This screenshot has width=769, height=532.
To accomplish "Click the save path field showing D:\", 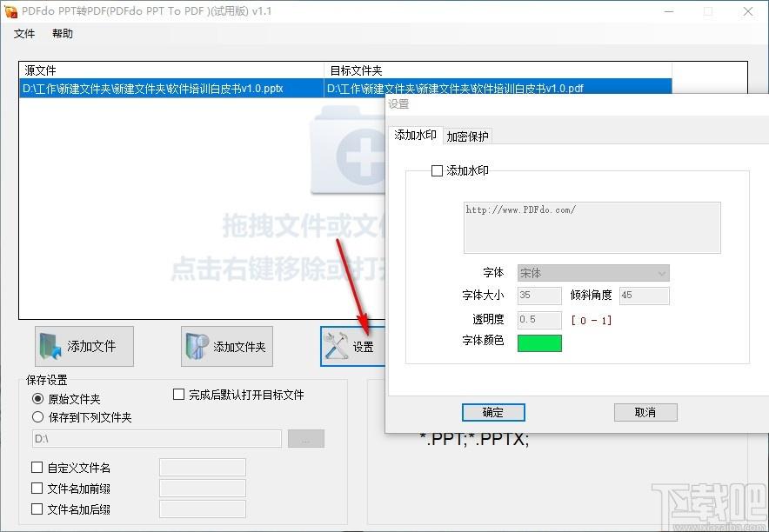I will [x=157, y=438].
